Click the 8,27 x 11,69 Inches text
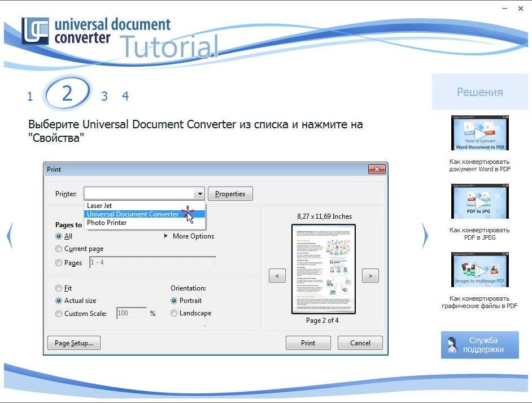Viewport: 532px width, 403px height. 324,216
